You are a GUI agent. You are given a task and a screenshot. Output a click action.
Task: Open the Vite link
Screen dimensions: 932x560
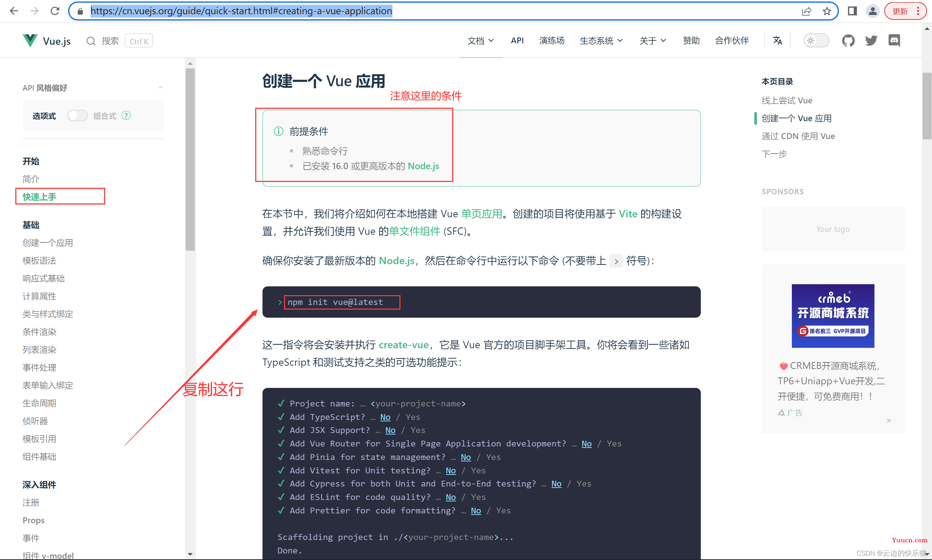click(628, 214)
